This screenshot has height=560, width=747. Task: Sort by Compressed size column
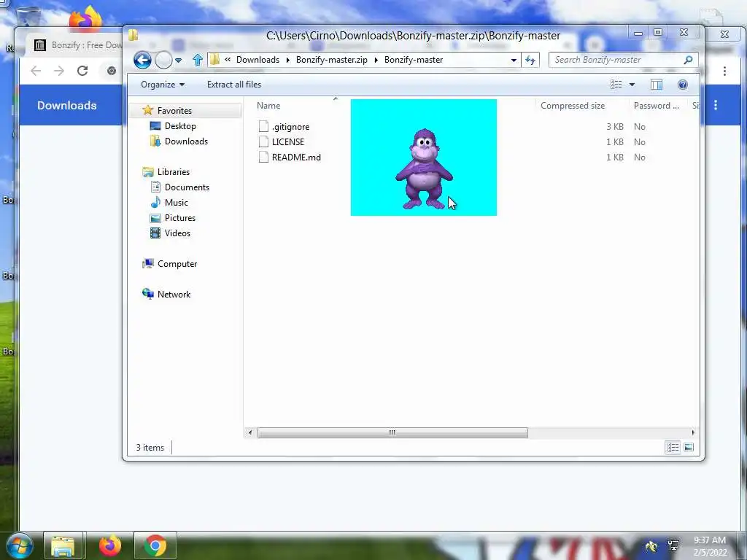pyautogui.click(x=573, y=106)
